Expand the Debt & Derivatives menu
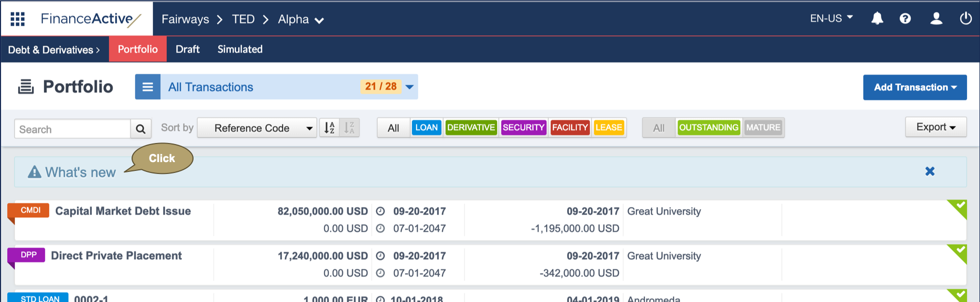Viewport: 980px width, 302px height. click(54, 50)
